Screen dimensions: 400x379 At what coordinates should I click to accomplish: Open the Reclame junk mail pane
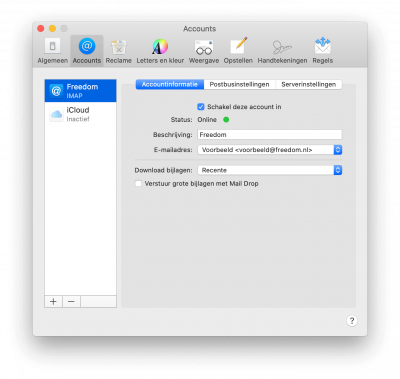coord(119,51)
